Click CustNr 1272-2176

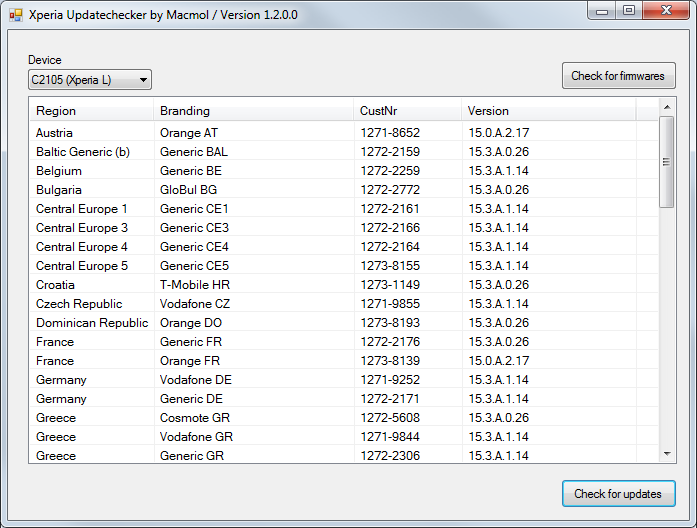(x=390, y=342)
